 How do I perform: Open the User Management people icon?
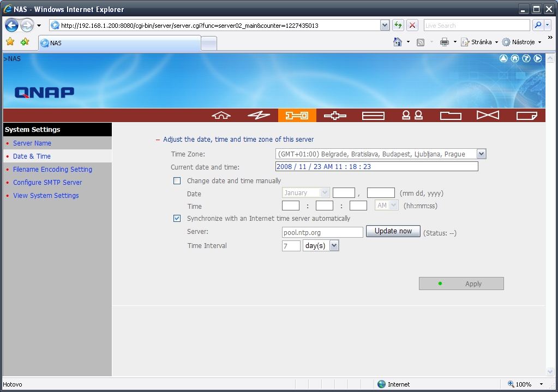coord(412,115)
